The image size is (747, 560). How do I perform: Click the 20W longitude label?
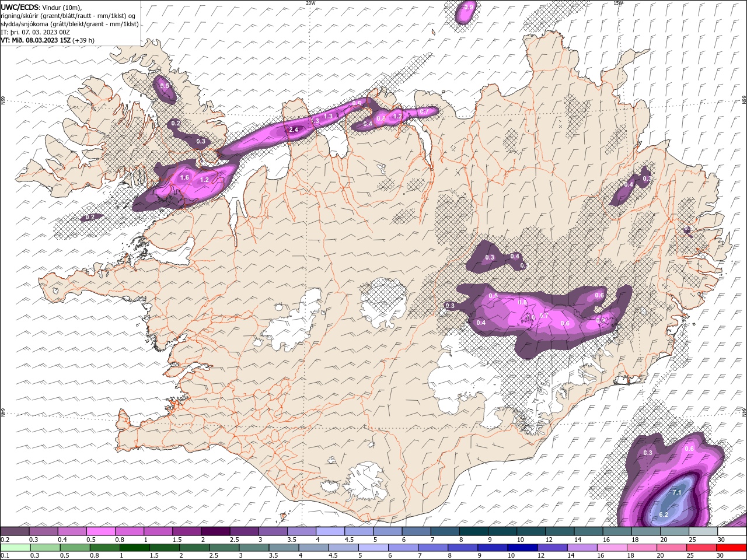tap(310, 3)
